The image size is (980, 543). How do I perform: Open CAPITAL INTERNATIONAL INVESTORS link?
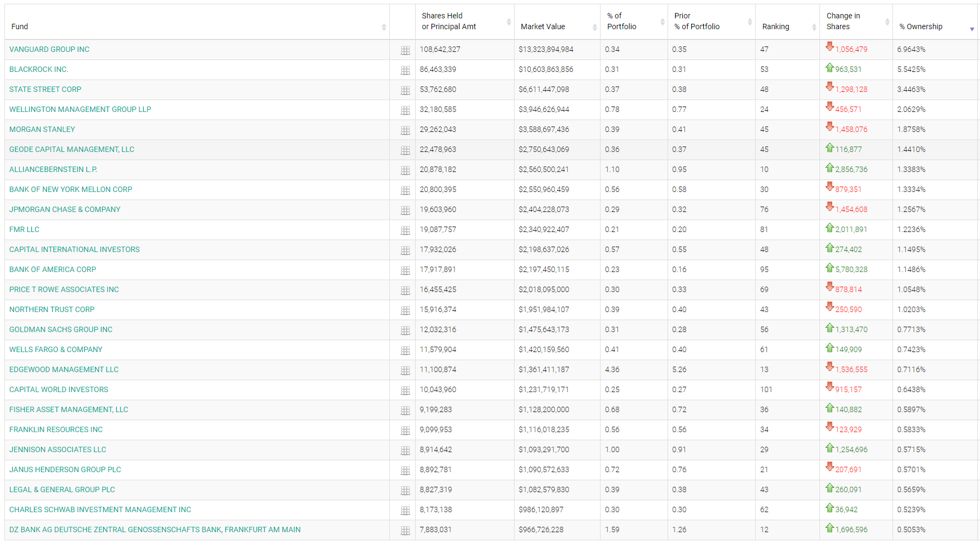(74, 249)
